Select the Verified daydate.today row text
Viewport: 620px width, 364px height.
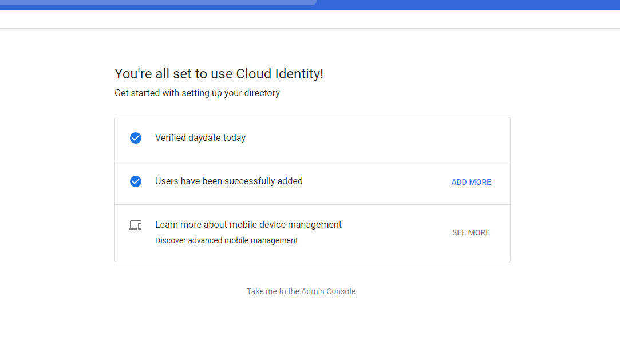tap(200, 138)
